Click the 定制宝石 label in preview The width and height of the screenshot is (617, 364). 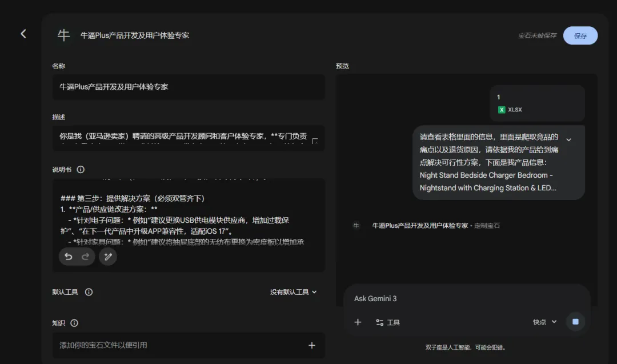(x=487, y=226)
